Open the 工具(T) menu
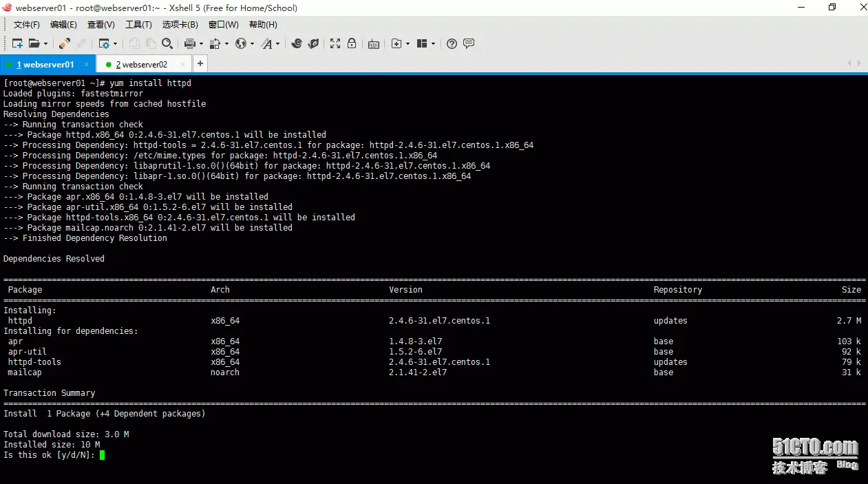 [138, 25]
